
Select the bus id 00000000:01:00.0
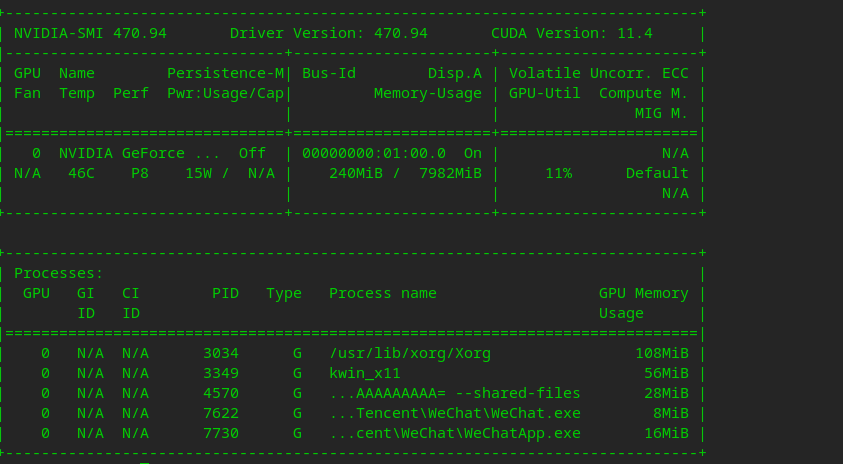click(374, 153)
